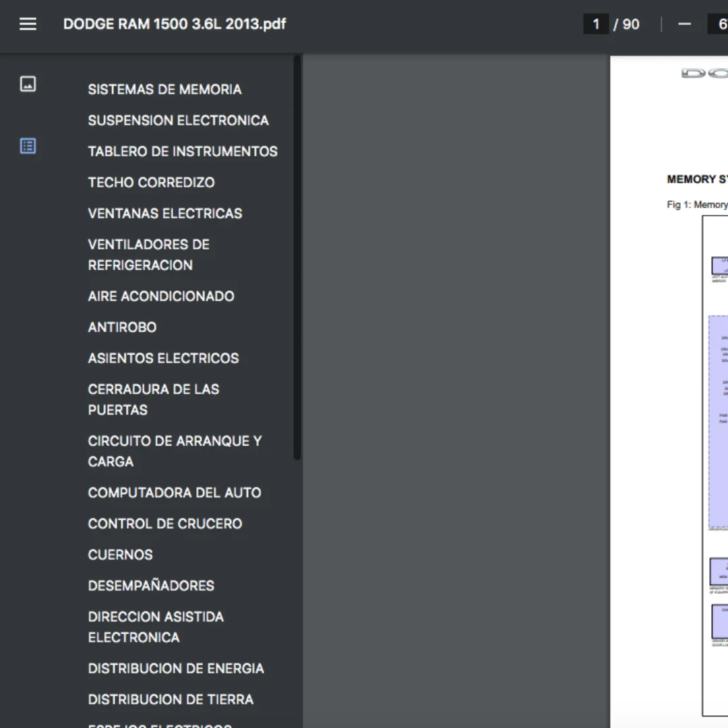This screenshot has width=728, height=728.
Task: Show page thumbnails view icon
Action: click(x=28, y=84)
